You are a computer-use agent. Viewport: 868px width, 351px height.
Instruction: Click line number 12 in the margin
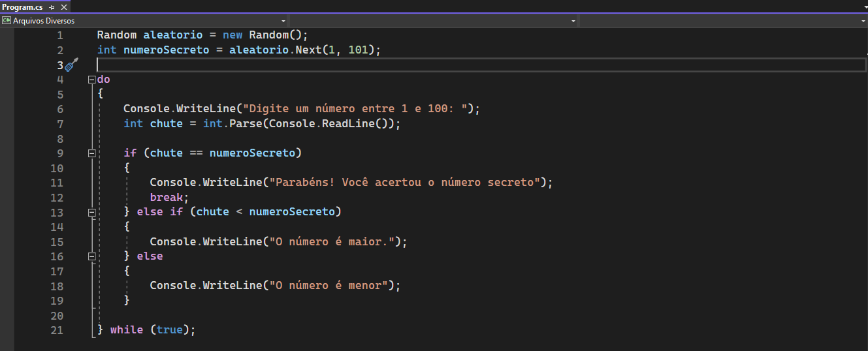click(x=57, y=198)
